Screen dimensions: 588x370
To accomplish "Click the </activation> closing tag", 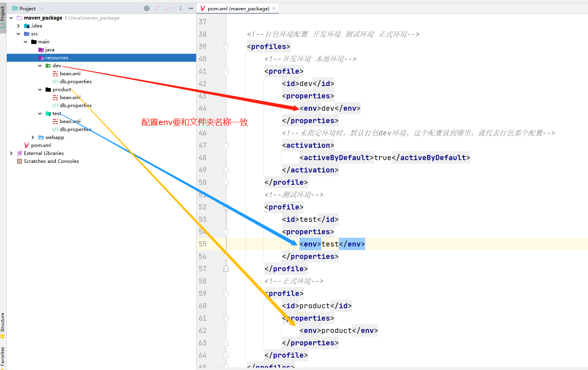I will [310, 170].
